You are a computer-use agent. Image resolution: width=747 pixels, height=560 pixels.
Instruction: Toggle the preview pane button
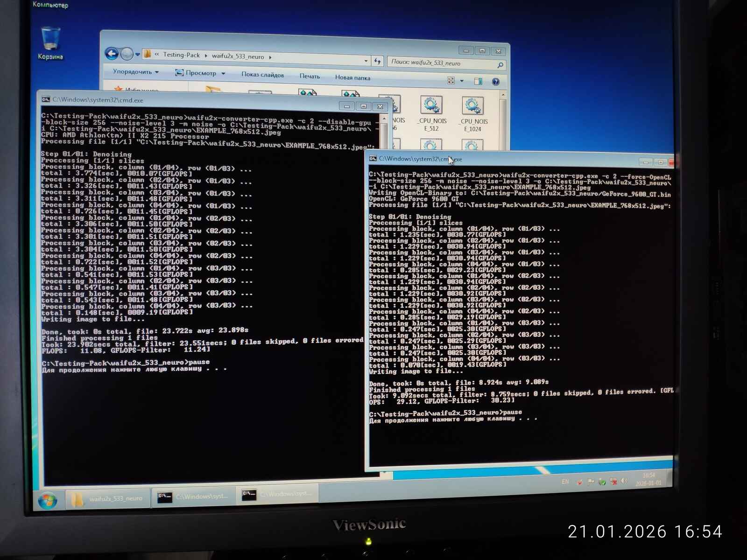pyautogui.click(x=478, y=82)
